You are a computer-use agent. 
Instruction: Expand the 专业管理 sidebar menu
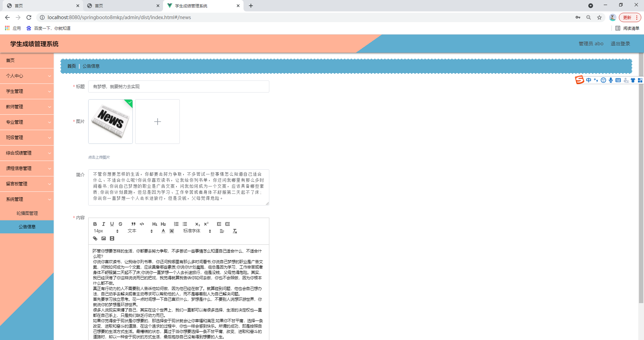pos(27,122)
